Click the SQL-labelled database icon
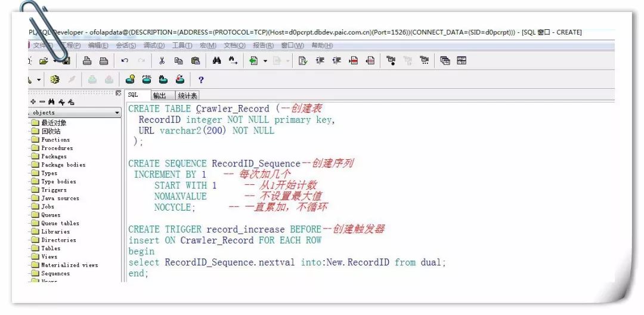The image size is (644, 315). point(147,79)
